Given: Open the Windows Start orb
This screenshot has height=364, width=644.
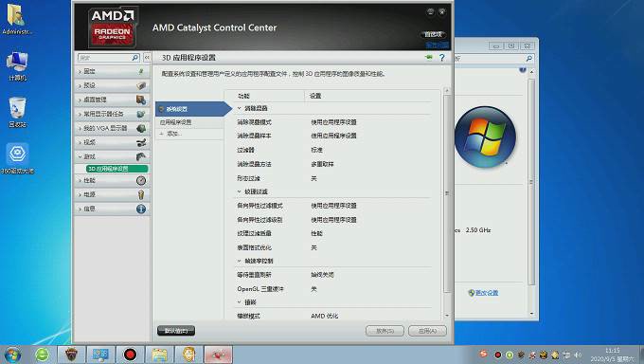Looking at the screenshot, I should 12,355.
